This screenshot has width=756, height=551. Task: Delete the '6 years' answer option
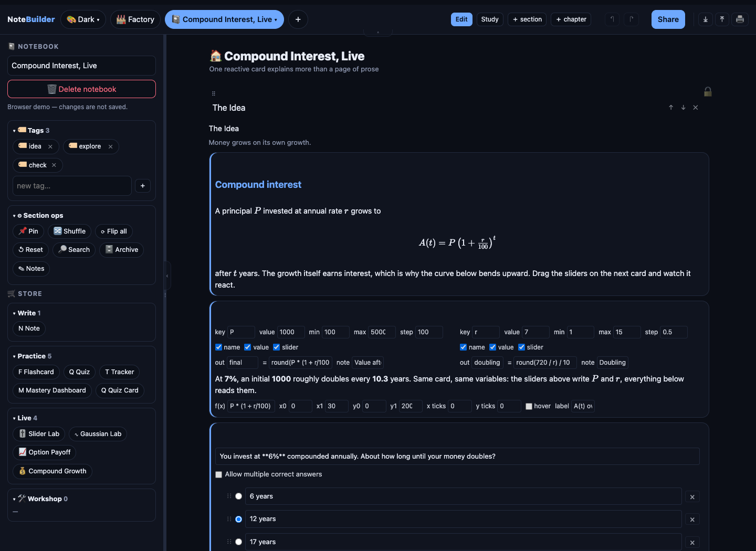coord(692,497)
